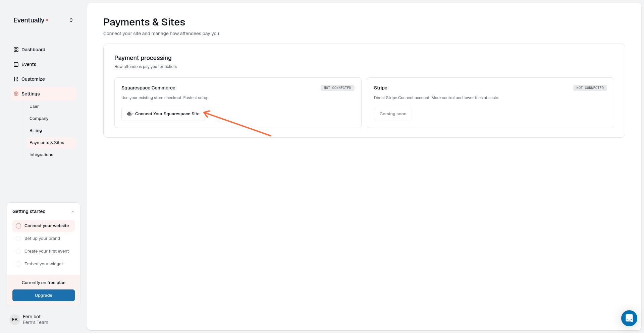This screenshot has height=333, width=644.
Task: Toggle the Embed your widget circle
Action: point(18,264)
